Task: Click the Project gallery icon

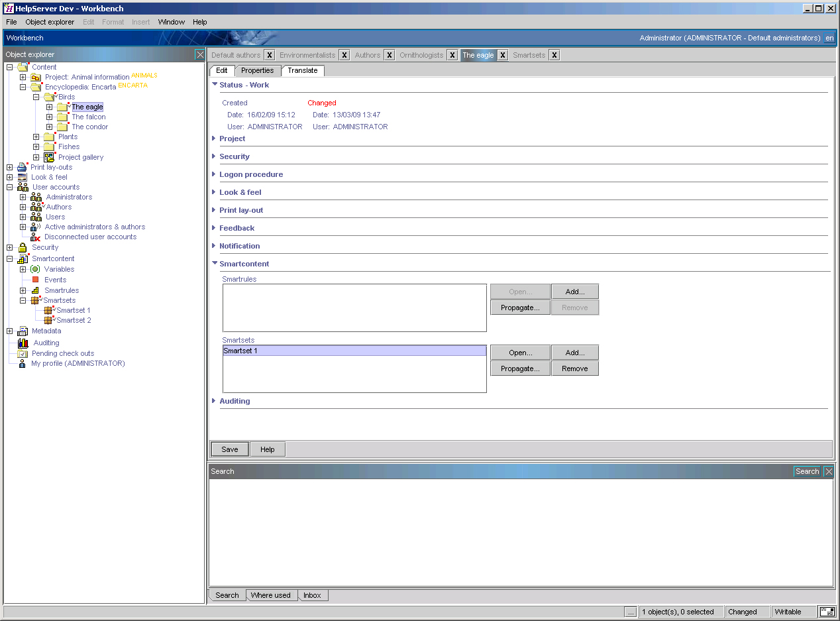Action: (49, 157)
